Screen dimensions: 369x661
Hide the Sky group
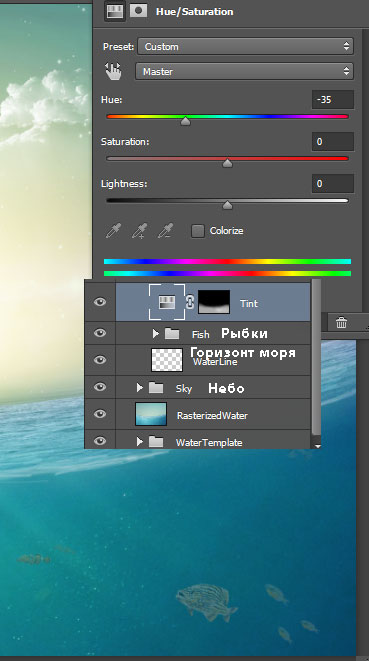100,387
